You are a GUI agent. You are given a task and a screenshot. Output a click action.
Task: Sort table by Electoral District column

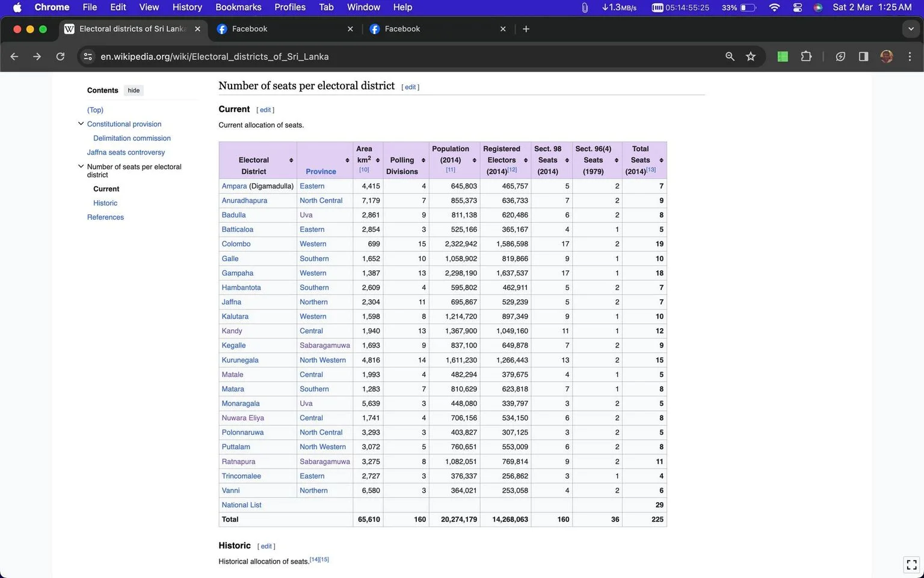pyautogui.click(x=291, y=160)
